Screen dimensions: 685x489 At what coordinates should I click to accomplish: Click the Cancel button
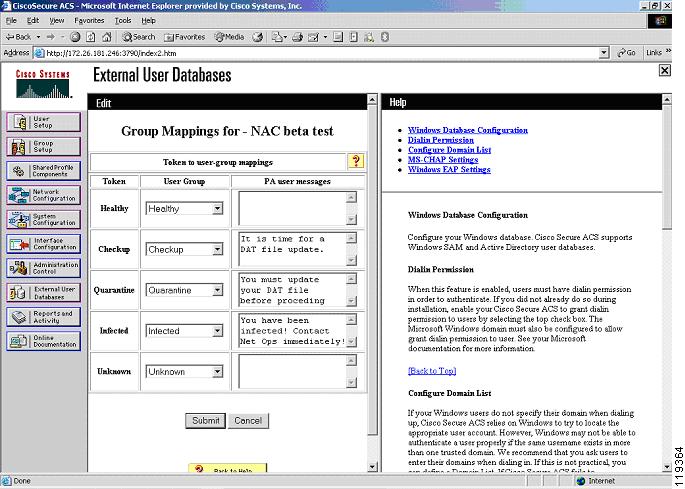pos(248,420)
